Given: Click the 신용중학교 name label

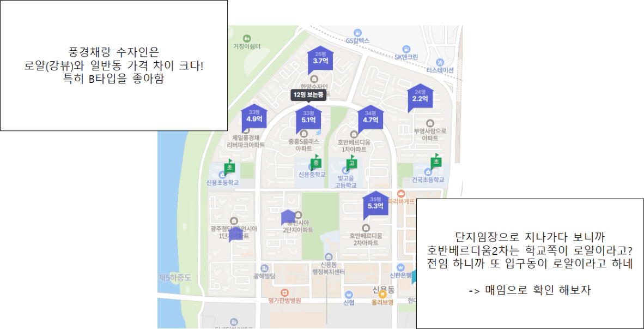Looking at the screenshot, I should click(312, 175).
